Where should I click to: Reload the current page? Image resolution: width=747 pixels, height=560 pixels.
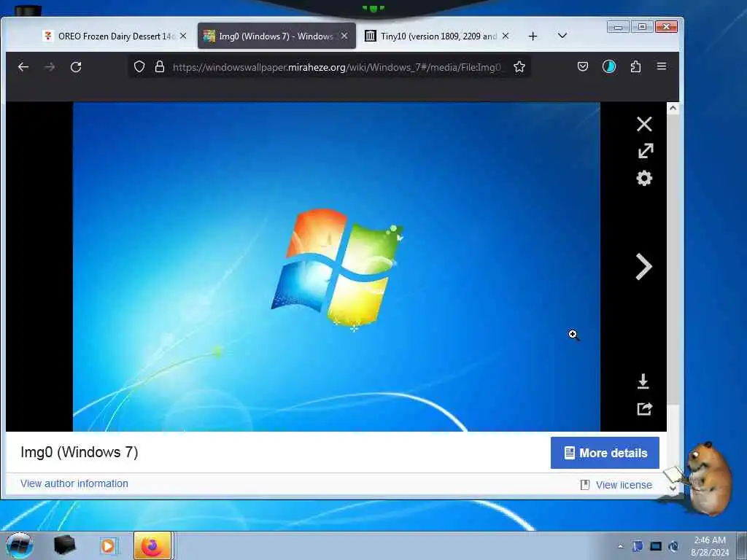pos(76,67)
